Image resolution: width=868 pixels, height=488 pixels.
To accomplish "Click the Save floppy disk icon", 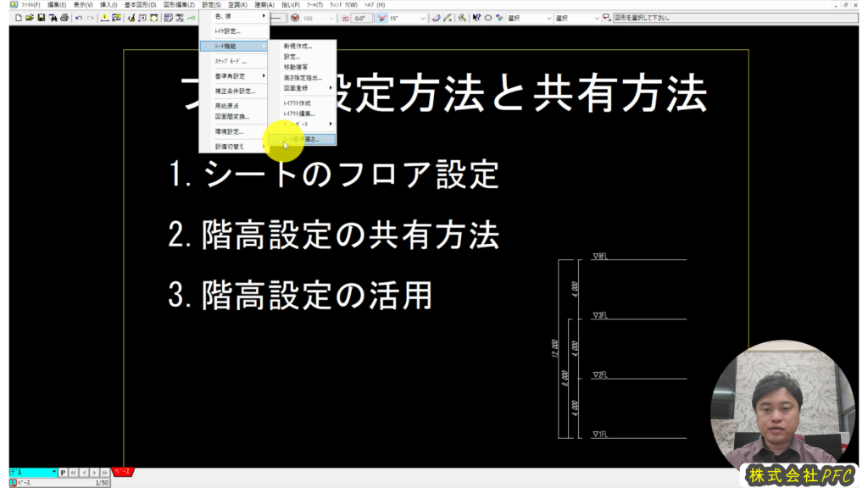I will click(x=41, y=18).
